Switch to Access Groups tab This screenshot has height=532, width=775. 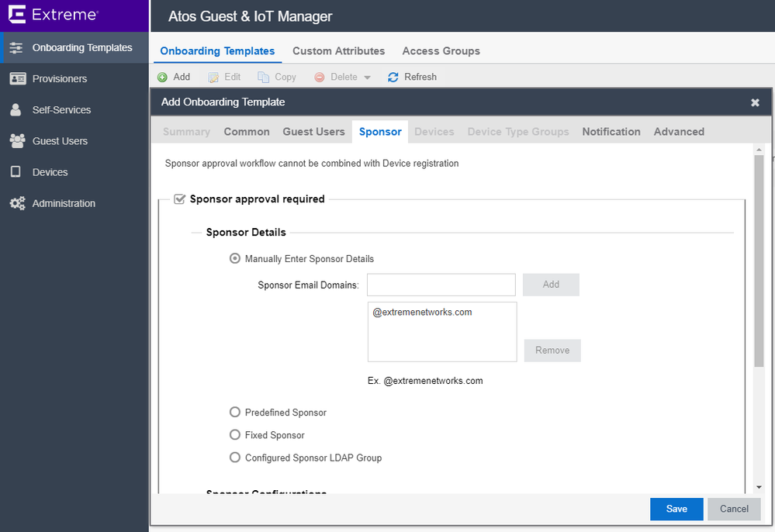pos(441,51)
